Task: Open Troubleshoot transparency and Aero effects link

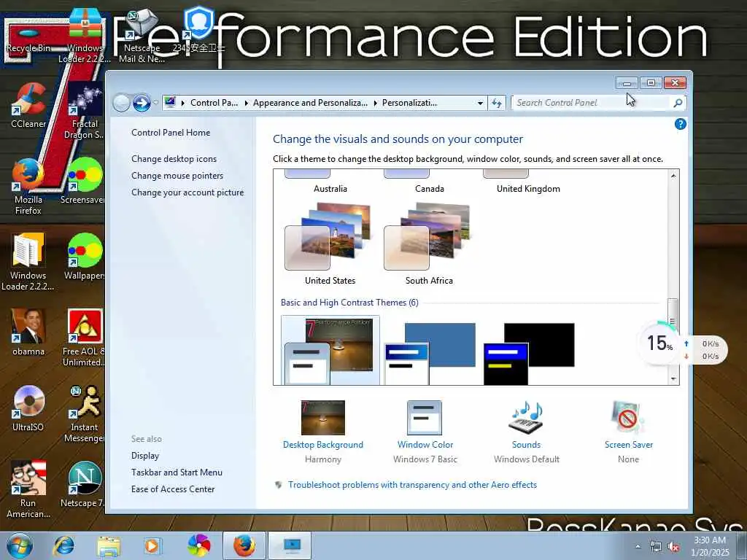Action: 412,485
